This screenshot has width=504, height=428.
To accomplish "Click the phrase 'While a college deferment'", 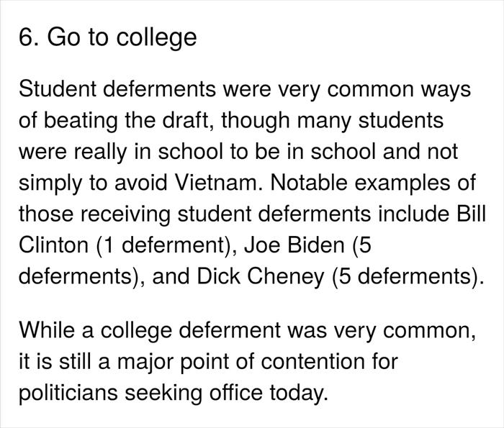I will (x=150, y=331).
